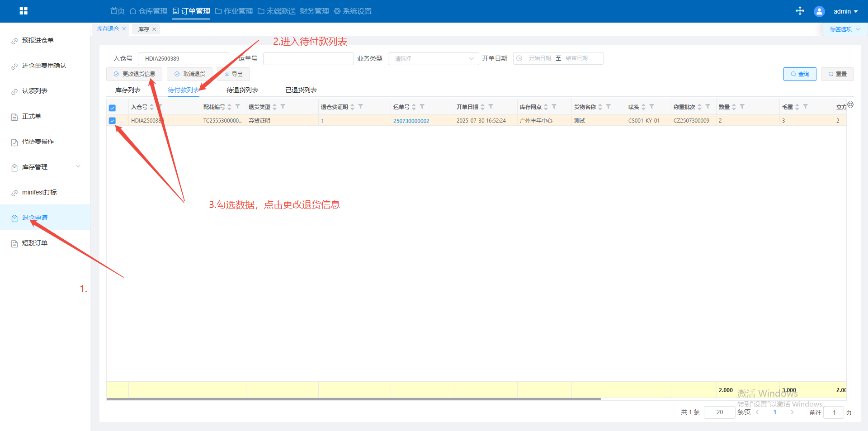The height and width of the screenshot is (431, 868).
Task: Click the fullscreen move icon in the header
Action: tap(800, 11)
